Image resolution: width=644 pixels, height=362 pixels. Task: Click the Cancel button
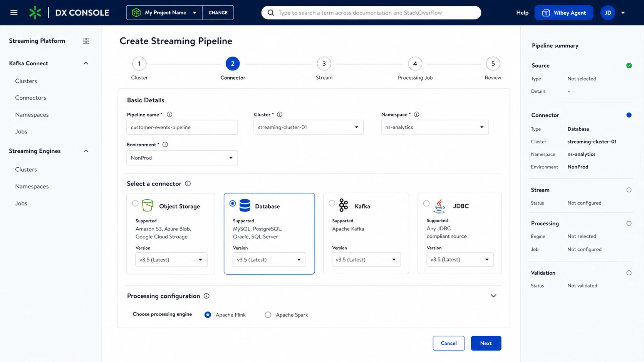449,343
